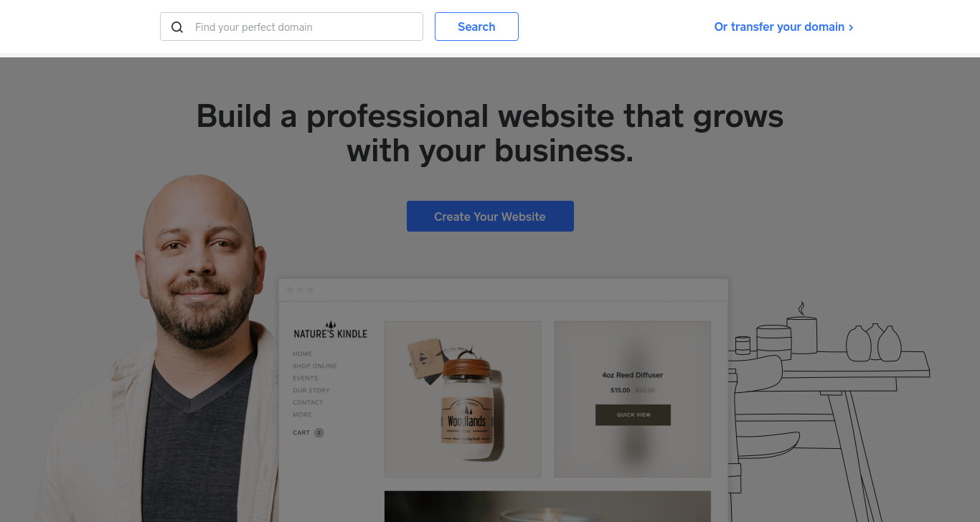Select CONTACT in the mockup menu
980x522 pixels.
(x=308, y=402)
